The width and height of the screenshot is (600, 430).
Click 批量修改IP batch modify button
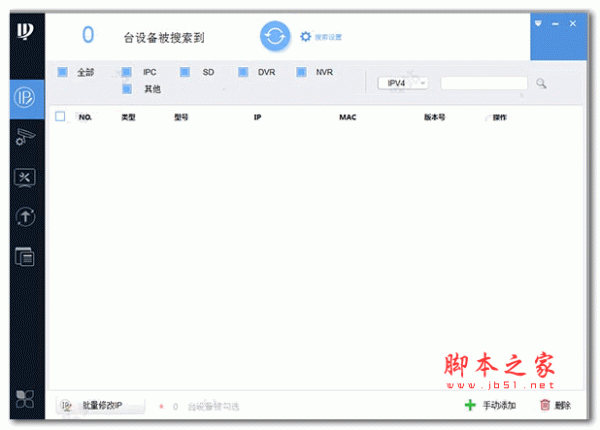pyautogui.click(x=101, y=406)
